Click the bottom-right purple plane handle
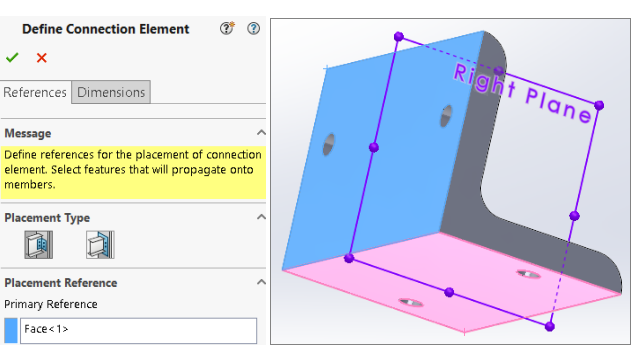Screen dimensions: 640x360 (x=550, y=327)
